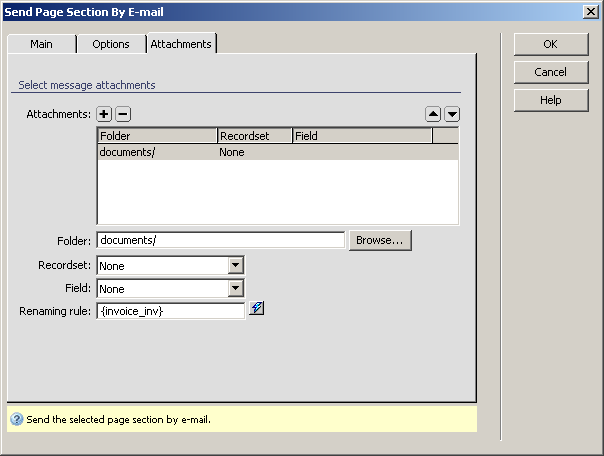This screenshot has height=456, width=604.
Task: Click the Field column header
Action: coord(361,135)
